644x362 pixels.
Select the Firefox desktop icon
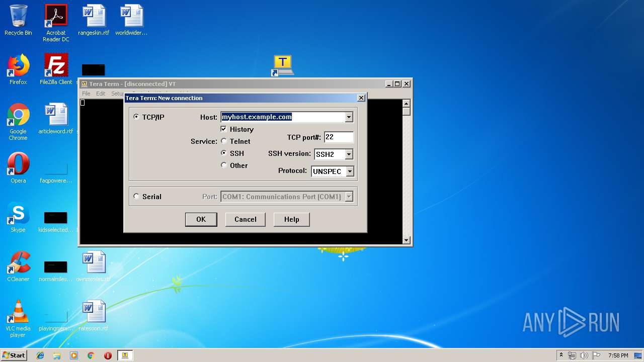point(18,69)
